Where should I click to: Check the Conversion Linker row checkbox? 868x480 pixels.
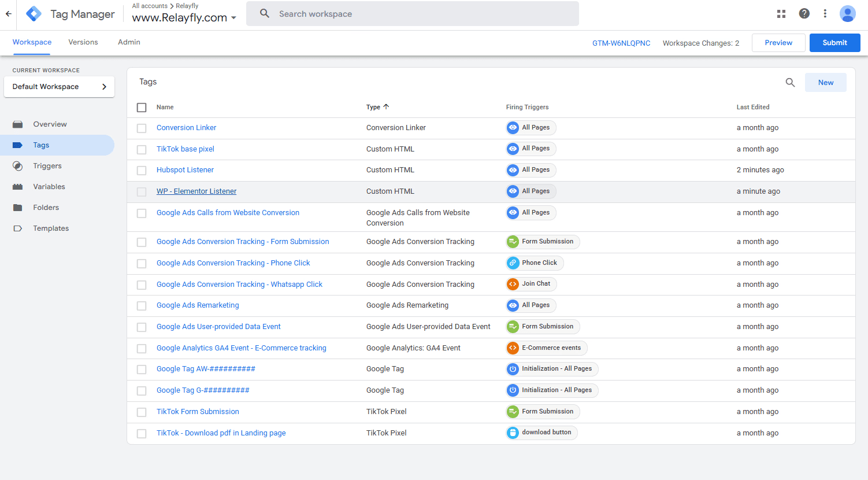coord(142,128)
